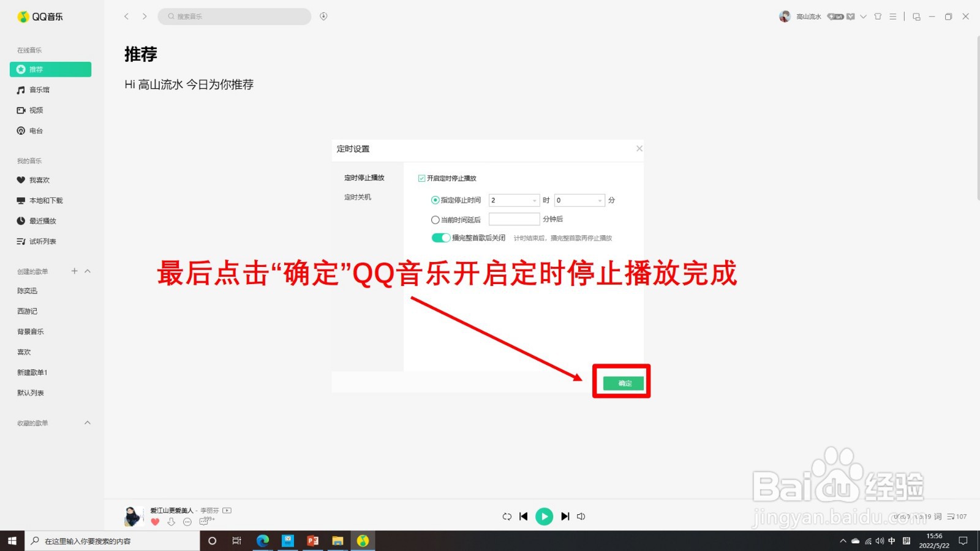Switch to the 定时关机 tab
This screenshot has width=980, height=551.
click(x=358, y=197)
